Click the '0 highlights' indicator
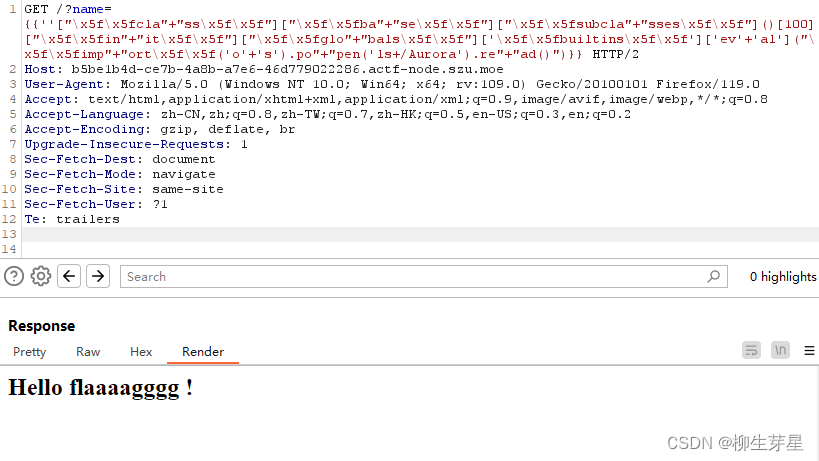This screenshot has width=819, height=461. pyautogui.click(x=782, y=277)
